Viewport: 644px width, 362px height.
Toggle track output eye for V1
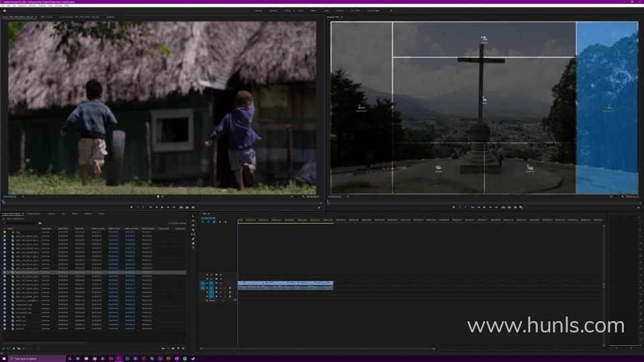click(221, 283)
